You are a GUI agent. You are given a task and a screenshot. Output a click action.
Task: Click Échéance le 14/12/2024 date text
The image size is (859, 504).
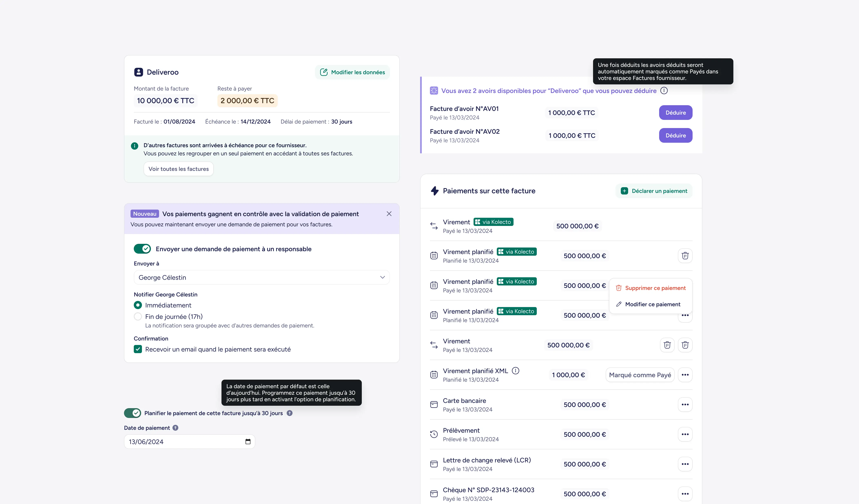(x=238, y=122)
